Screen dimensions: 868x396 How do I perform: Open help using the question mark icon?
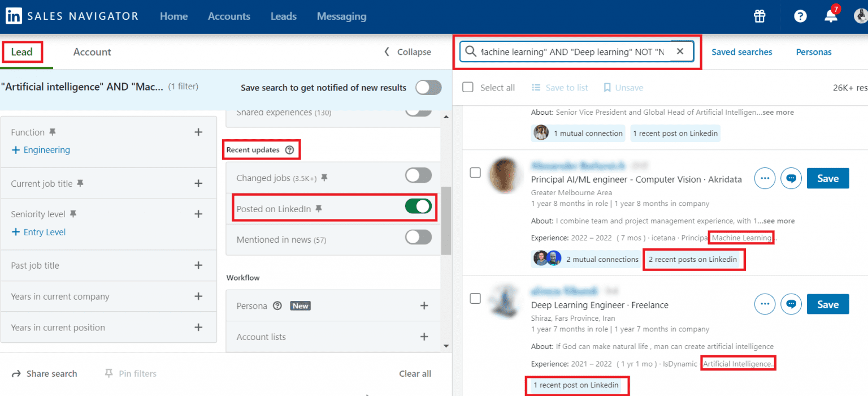click(800, 16)
